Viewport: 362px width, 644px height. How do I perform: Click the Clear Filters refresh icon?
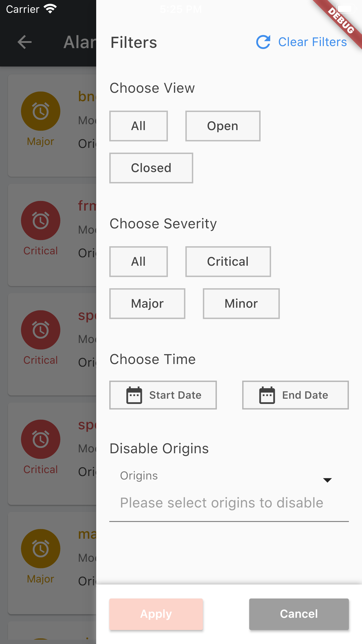coord(263,42)
